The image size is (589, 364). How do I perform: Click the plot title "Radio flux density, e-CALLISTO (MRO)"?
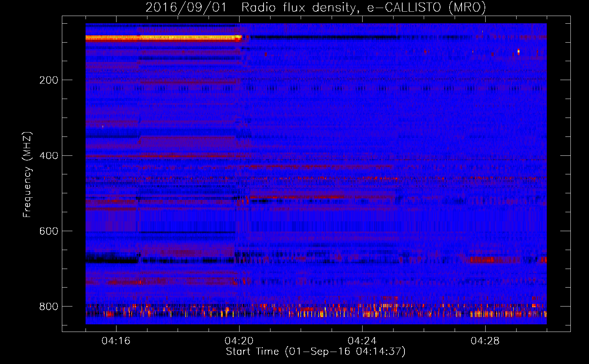pyautogui.click(x=363, y=8)
